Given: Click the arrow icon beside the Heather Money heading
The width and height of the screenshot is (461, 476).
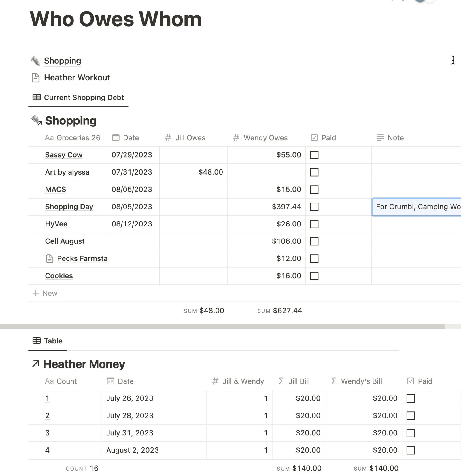Looking at the screenshot, I should pos(36,364).
